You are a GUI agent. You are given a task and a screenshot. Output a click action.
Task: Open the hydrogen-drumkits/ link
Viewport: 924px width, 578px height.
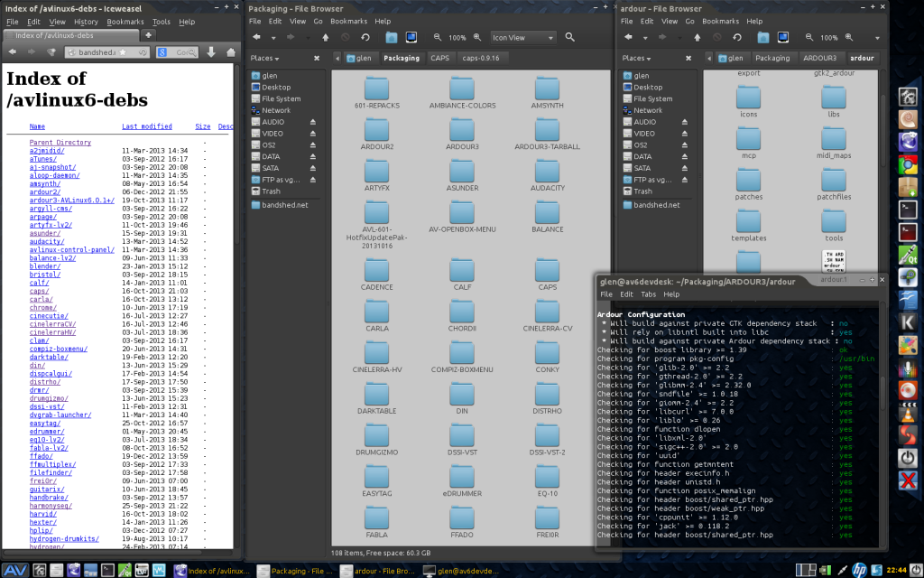point(64,538)
